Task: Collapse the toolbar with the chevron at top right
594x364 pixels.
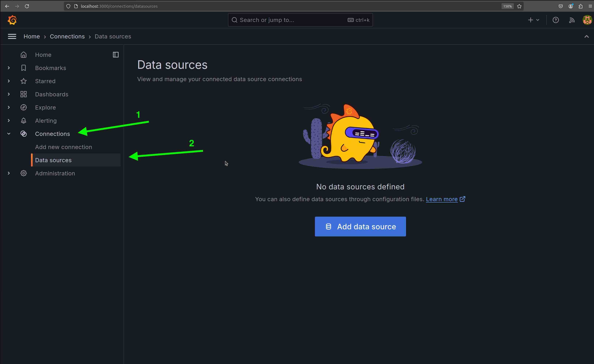Action: pyautogui.click(x=587, y=36)
